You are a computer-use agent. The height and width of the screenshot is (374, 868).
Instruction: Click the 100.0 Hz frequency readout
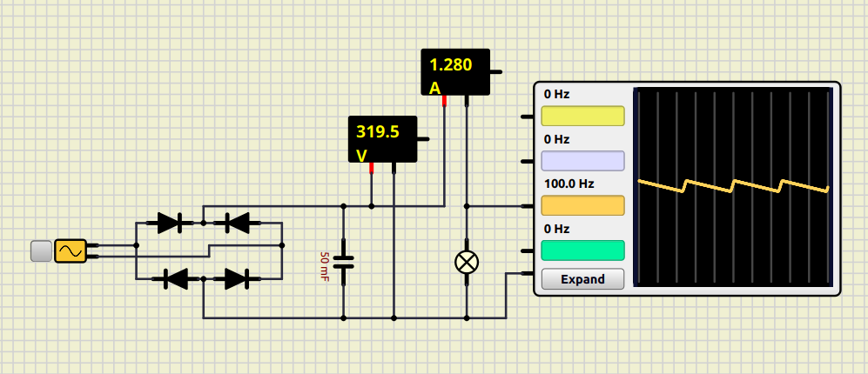569,184
